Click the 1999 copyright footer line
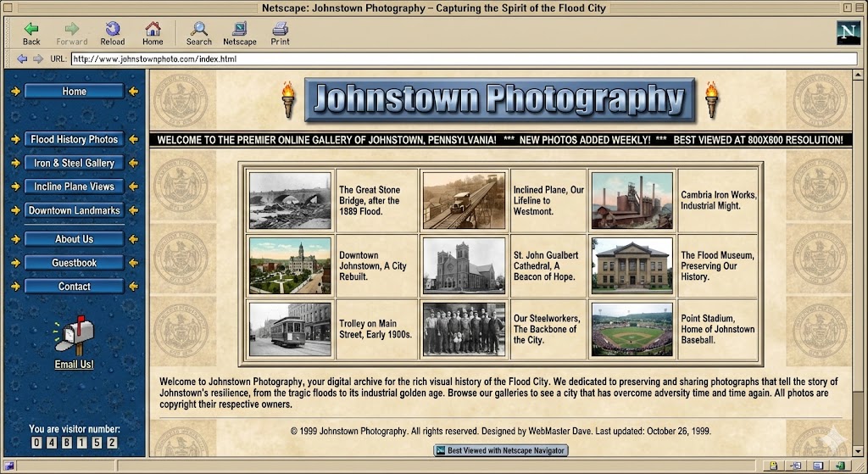The width and height of the screenshot is (868, 474). (x=501, y=431)
